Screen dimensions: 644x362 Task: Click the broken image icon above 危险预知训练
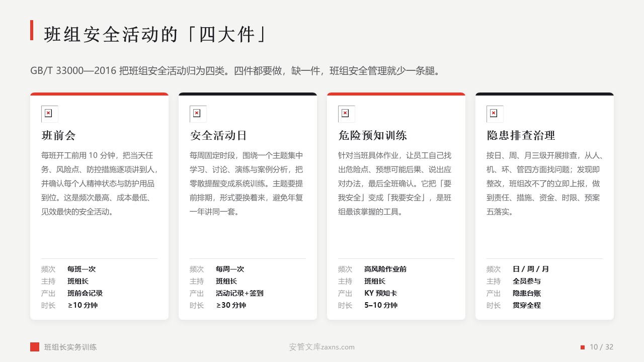347,114
